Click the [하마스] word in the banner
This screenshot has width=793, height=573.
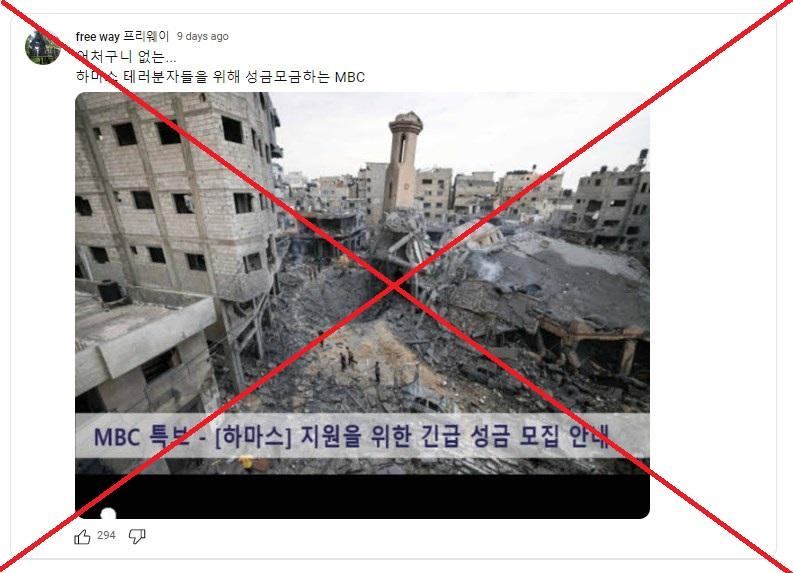pyautogui.click(x=253, y=436)
